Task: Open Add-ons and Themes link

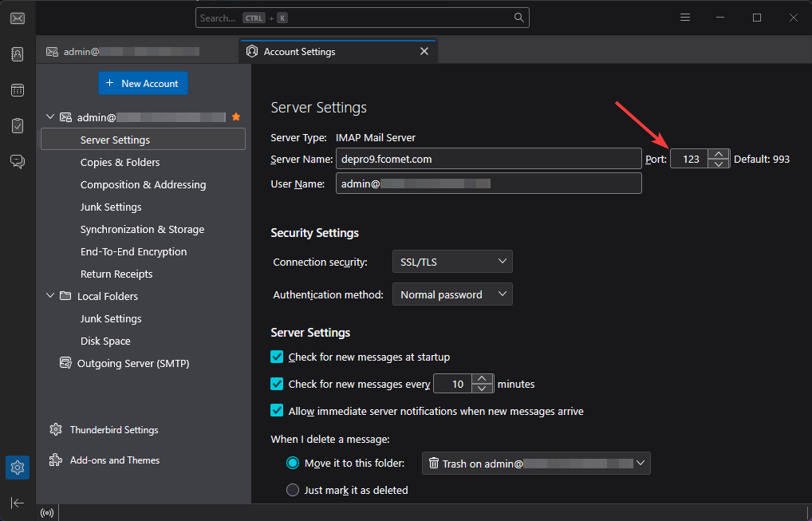Action: (115, 460)
